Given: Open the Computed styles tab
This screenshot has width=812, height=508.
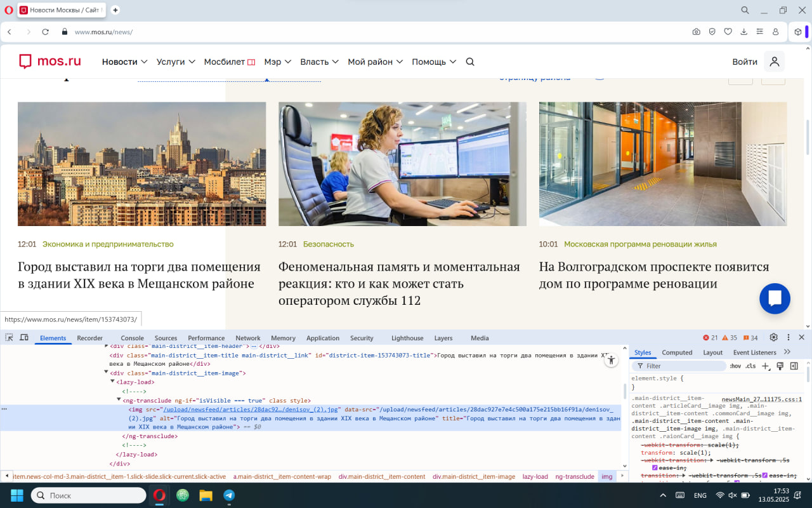Looking at the screenshot, I should coord(677,352).
